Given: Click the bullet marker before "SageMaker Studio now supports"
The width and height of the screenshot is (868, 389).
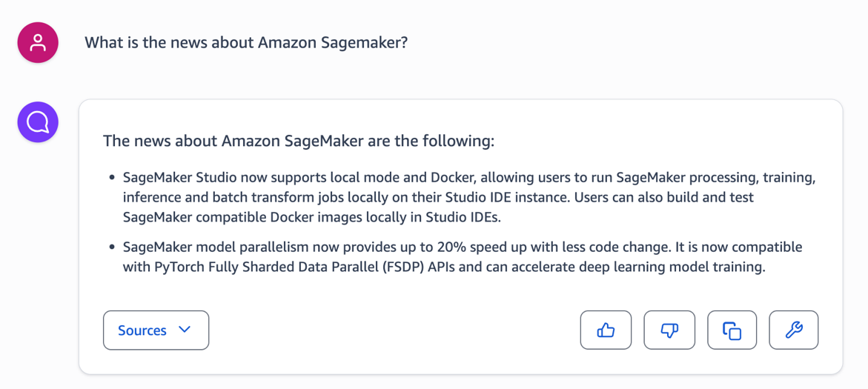Looking at the screenshot, I should click(x=112, y=178).
